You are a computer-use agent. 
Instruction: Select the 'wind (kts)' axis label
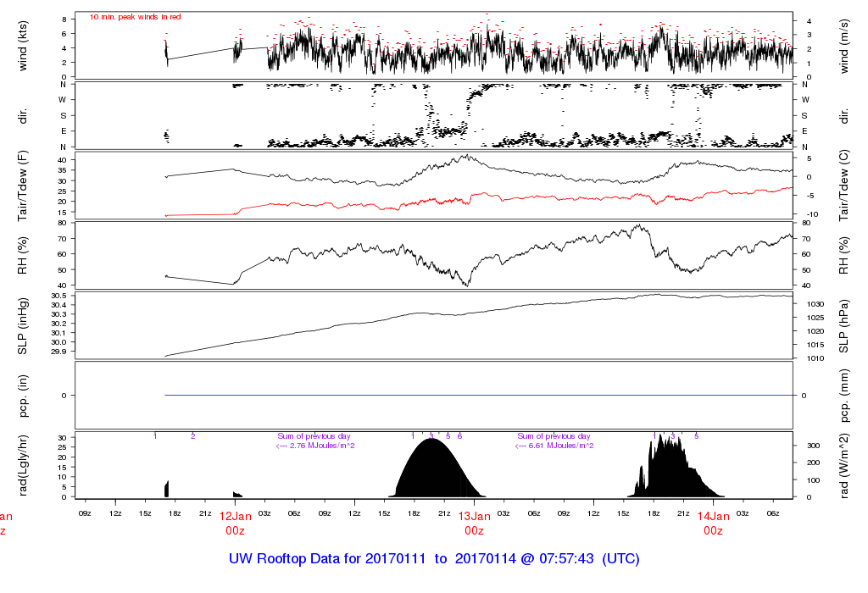click(x=23, y=45)
